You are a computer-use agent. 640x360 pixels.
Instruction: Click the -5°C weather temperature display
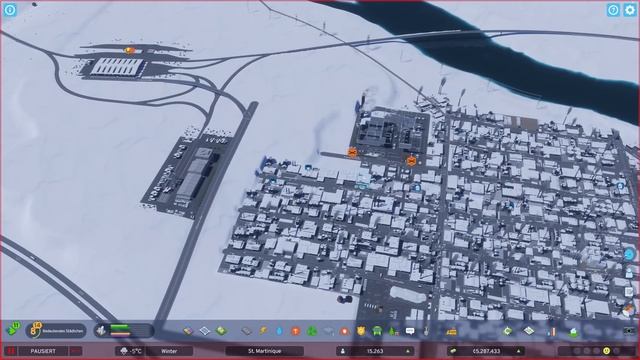click(x=130, y=351)
